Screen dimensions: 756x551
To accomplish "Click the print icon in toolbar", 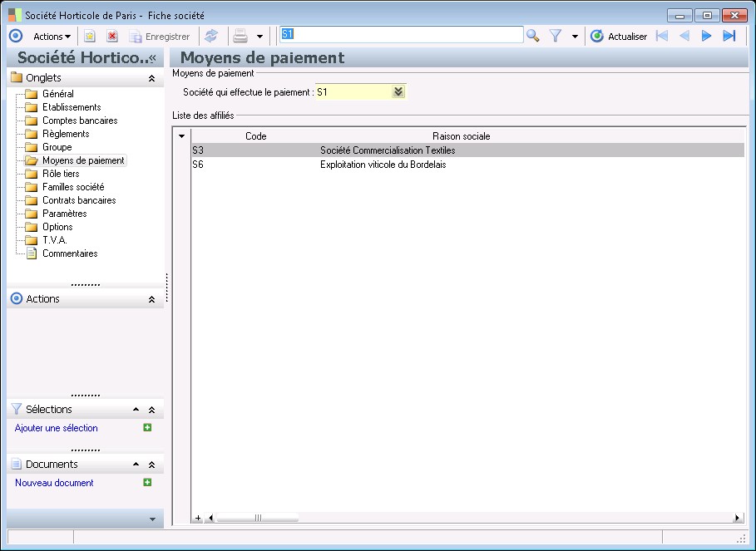I will (240, 36).
